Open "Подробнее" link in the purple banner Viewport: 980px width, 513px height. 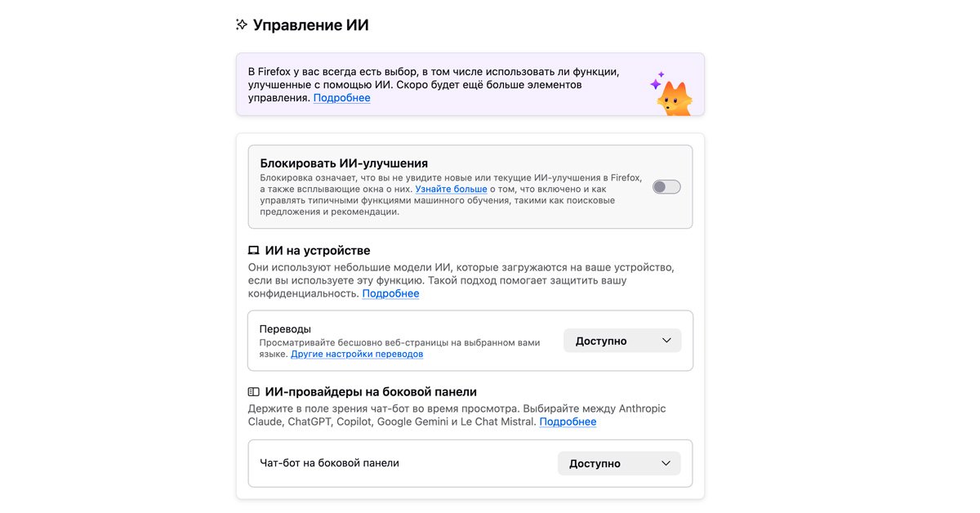click(x=341, y=97)
